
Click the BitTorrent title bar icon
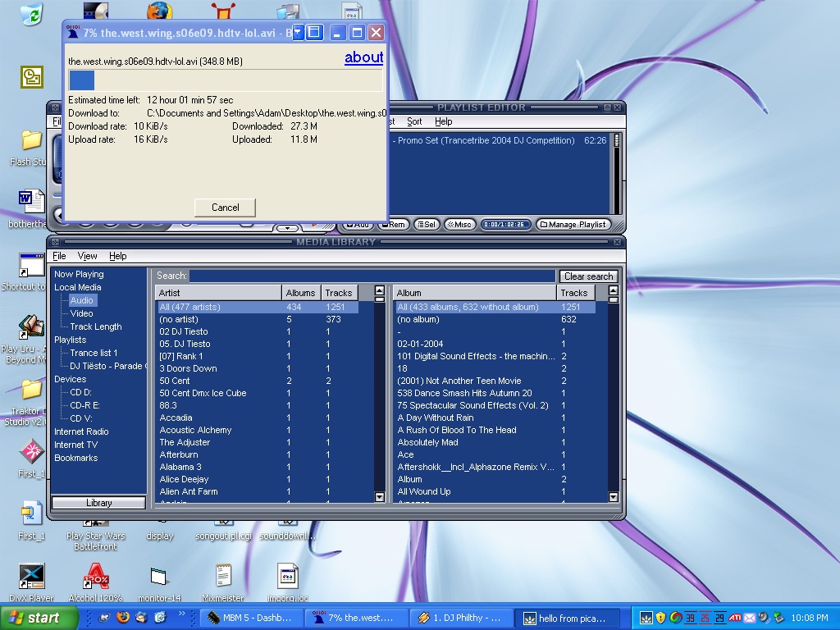coord(73,32)
